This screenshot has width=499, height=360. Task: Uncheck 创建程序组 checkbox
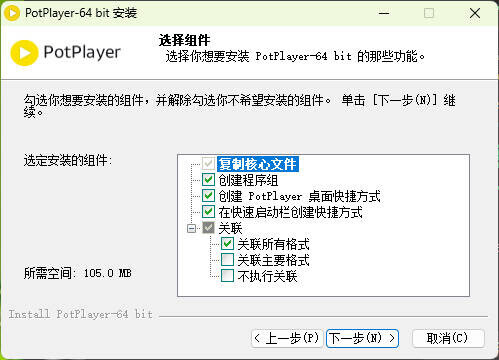click(208, 180)
